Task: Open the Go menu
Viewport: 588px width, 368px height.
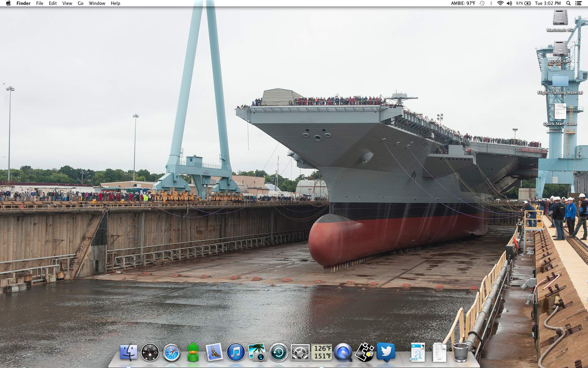Action: (x=81, y=3)
